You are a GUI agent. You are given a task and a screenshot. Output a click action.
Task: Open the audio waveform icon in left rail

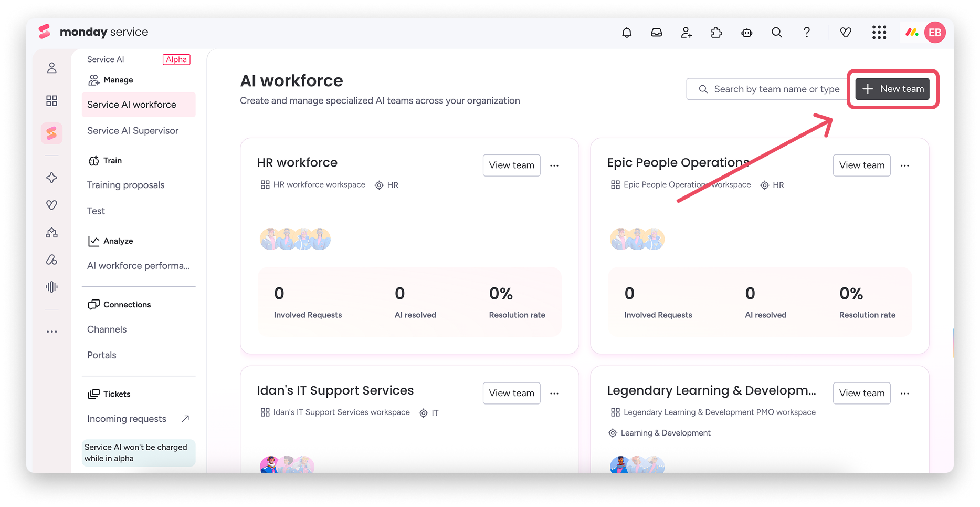coord(51,287)
